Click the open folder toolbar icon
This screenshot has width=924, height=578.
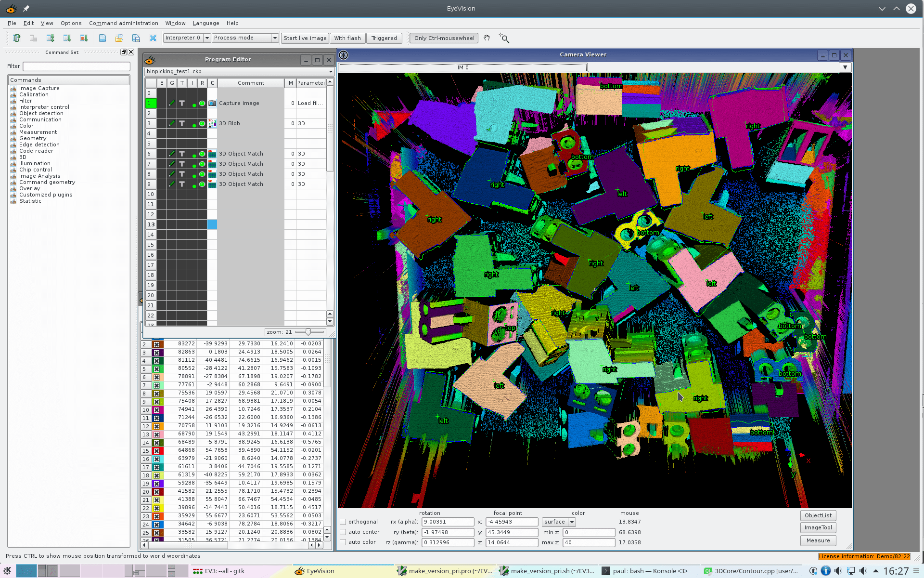pos(119,38)
